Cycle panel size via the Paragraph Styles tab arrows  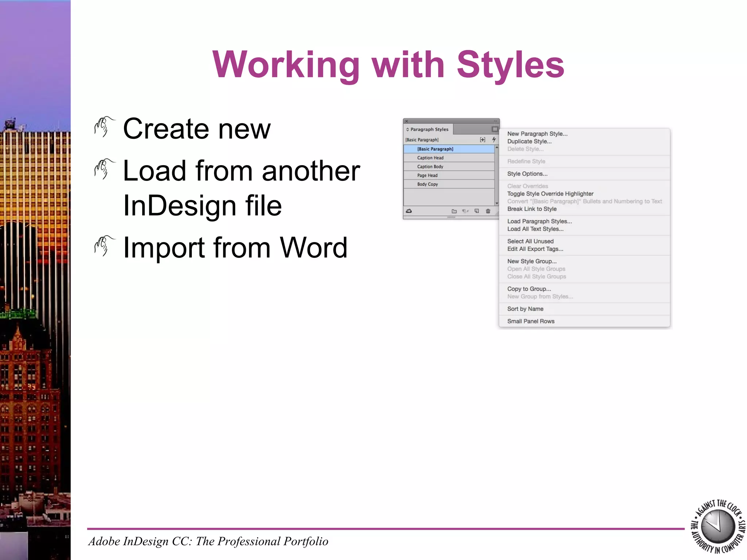click(407, 129)
